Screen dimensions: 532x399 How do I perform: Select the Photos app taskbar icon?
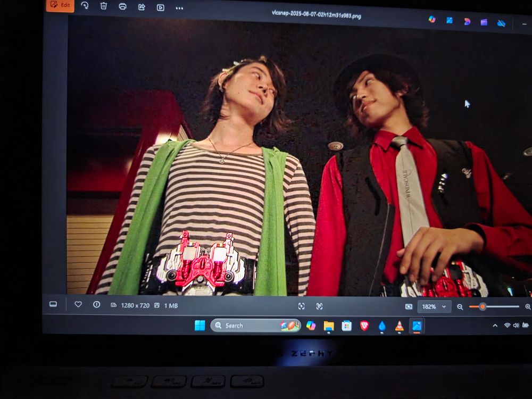coord(417,326)
